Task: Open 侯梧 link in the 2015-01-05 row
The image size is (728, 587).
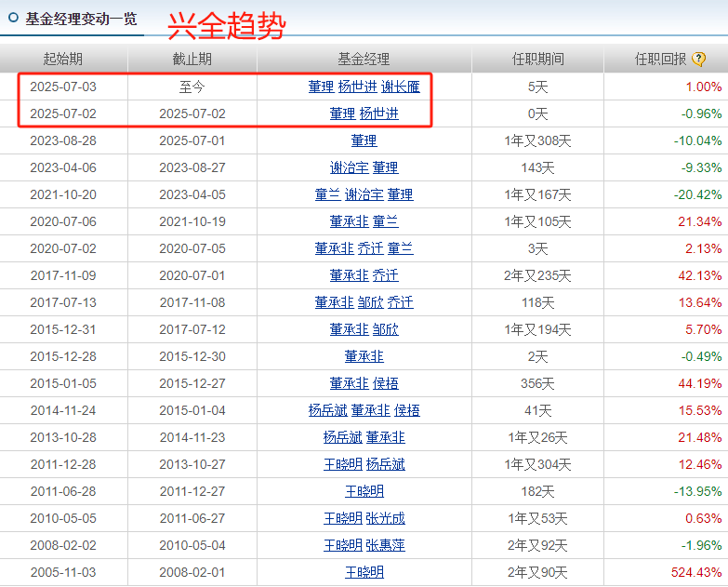Action: [385, 383]
